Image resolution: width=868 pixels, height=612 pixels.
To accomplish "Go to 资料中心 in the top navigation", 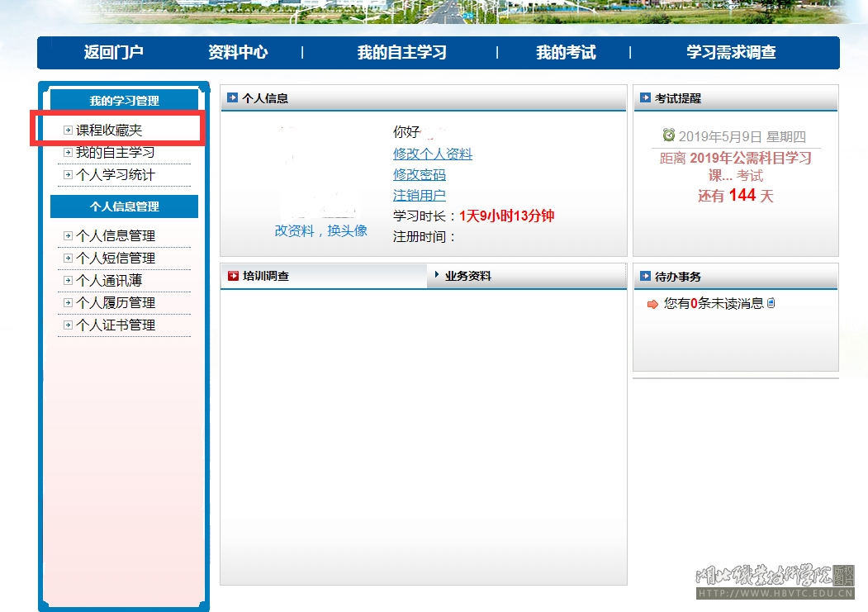I will (x=238, y=53).
